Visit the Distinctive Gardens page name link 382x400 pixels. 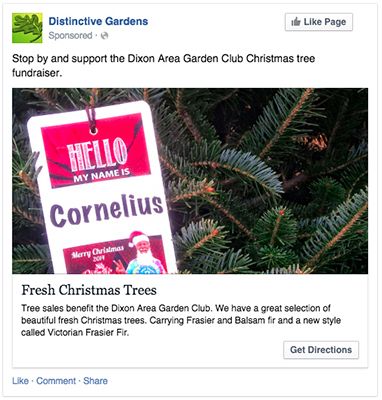[x=98, y=21]
